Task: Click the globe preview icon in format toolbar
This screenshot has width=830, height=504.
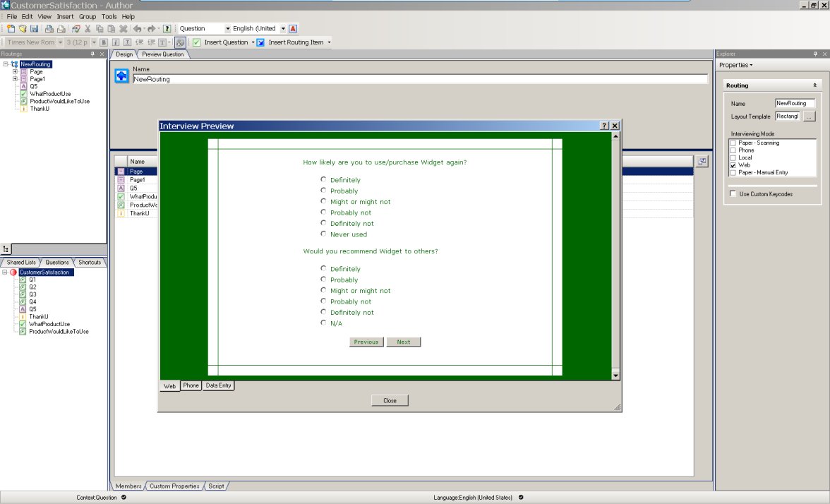Action: tap(180, 42)
